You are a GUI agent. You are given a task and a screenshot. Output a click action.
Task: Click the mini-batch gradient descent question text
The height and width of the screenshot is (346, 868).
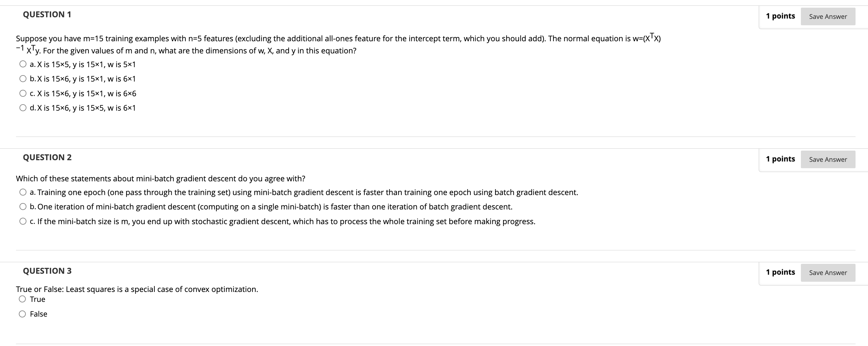160,178
